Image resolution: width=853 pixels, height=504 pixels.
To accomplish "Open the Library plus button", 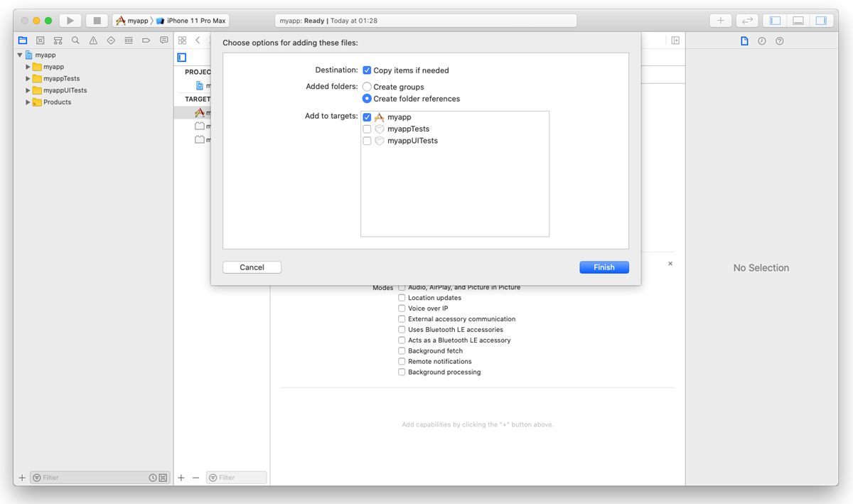I will [x=720, y=21].
